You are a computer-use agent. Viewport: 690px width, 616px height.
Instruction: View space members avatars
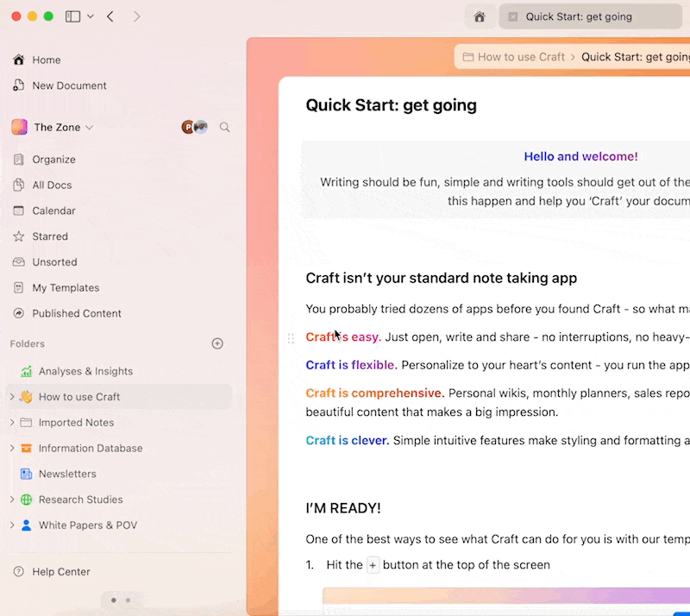[x=195, y=127]
